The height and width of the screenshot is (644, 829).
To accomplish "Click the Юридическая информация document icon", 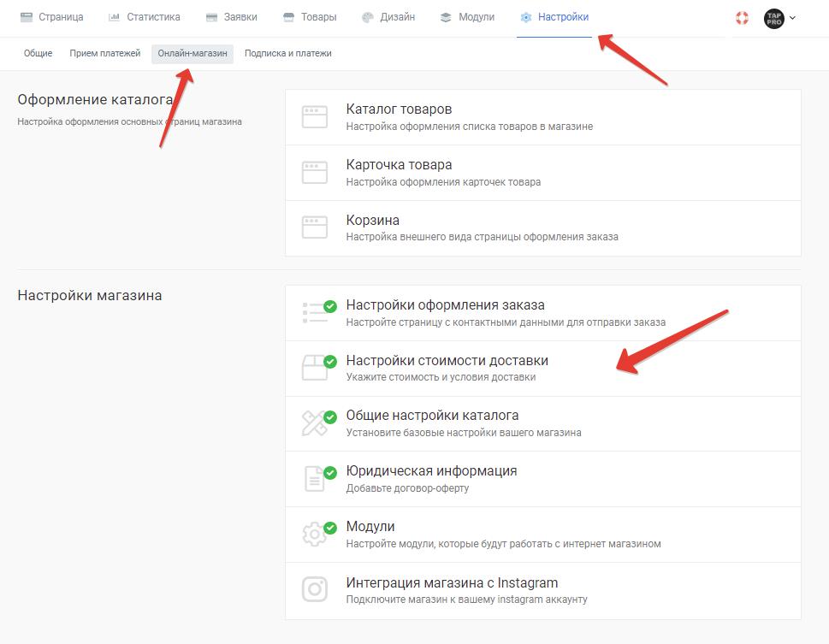I will (315, 478).
